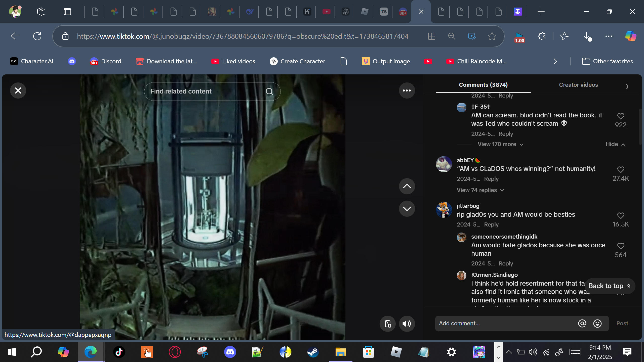This screenshot has height=362, width=644.
Task: Reply to jitterbug's comment
Action: point(491,225)
